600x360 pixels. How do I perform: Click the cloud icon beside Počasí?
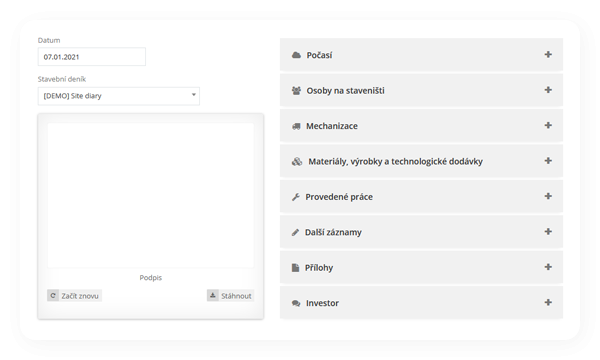296,55
